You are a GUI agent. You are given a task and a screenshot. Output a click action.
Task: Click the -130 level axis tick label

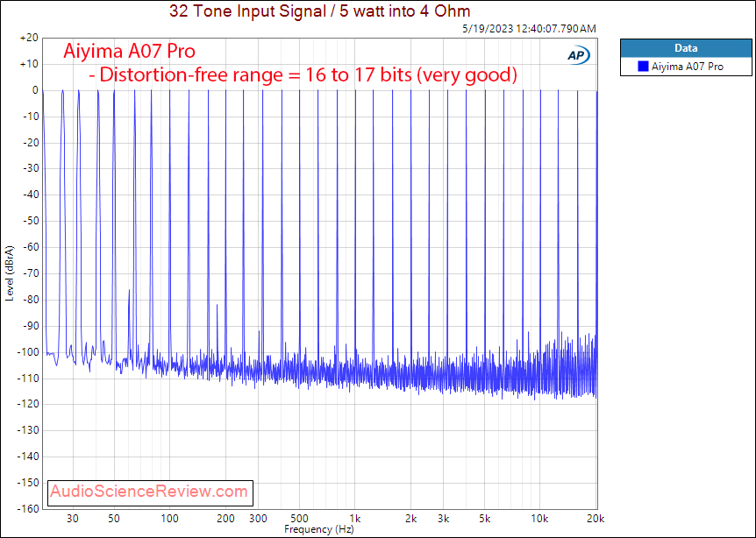coord(27,430)
